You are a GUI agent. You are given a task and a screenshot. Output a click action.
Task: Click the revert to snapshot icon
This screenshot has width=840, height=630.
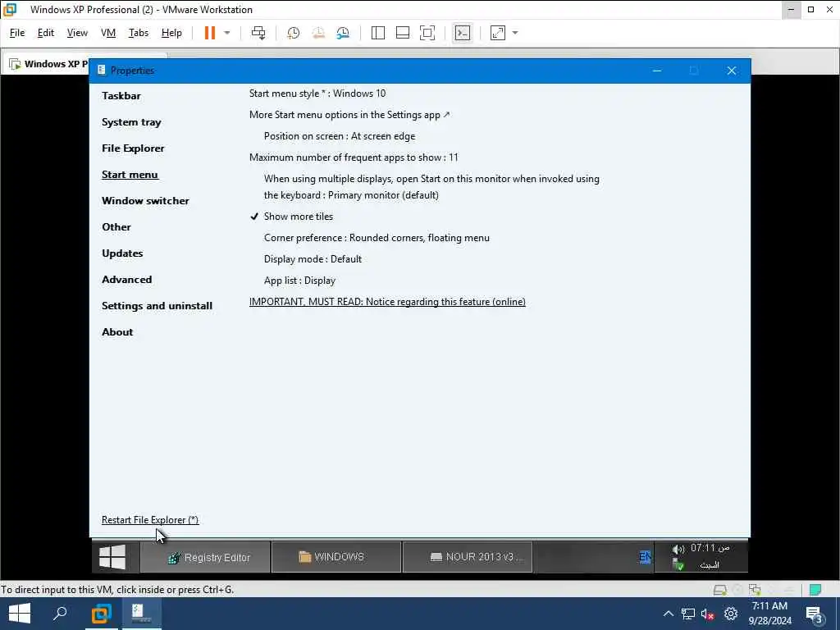click(318, 33)
